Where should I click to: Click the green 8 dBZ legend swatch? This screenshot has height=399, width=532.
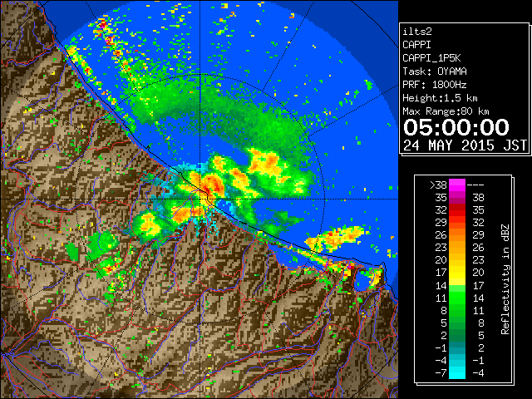coord(457,310)
